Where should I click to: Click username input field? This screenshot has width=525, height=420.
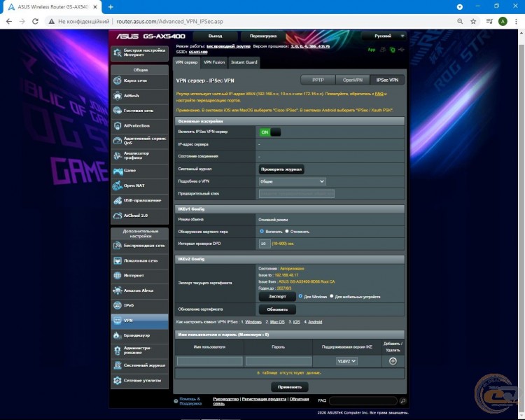click(209, 361)
